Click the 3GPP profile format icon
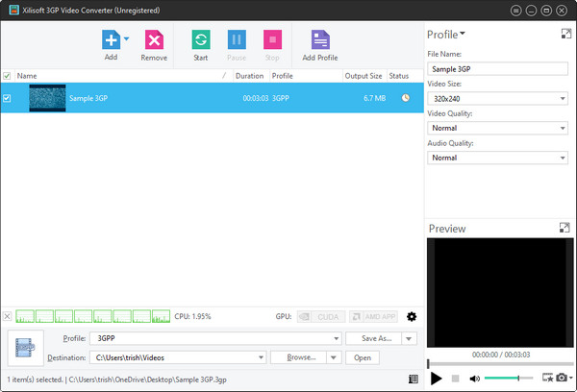 pyautogui.click(x=25, y=348)
